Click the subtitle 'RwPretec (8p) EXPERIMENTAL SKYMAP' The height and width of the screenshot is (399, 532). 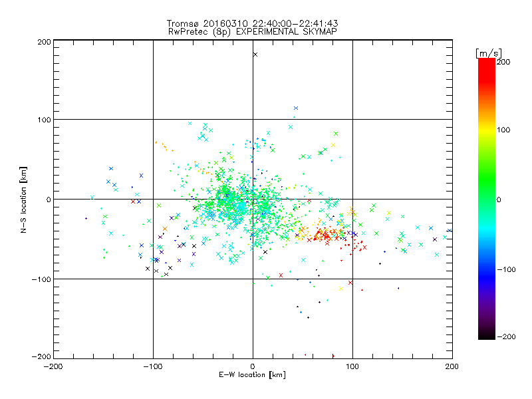[x=252, y=32]
